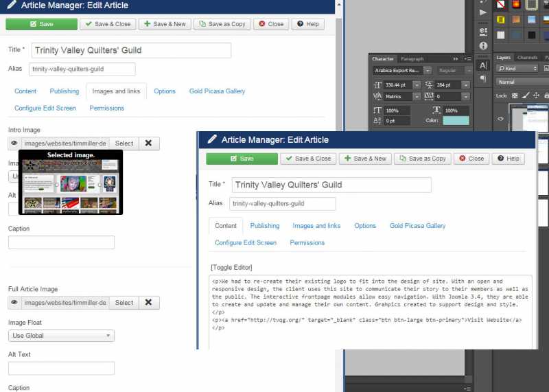
Task: Open the Character panel icon in dock
Action: (x=483, y=66)
